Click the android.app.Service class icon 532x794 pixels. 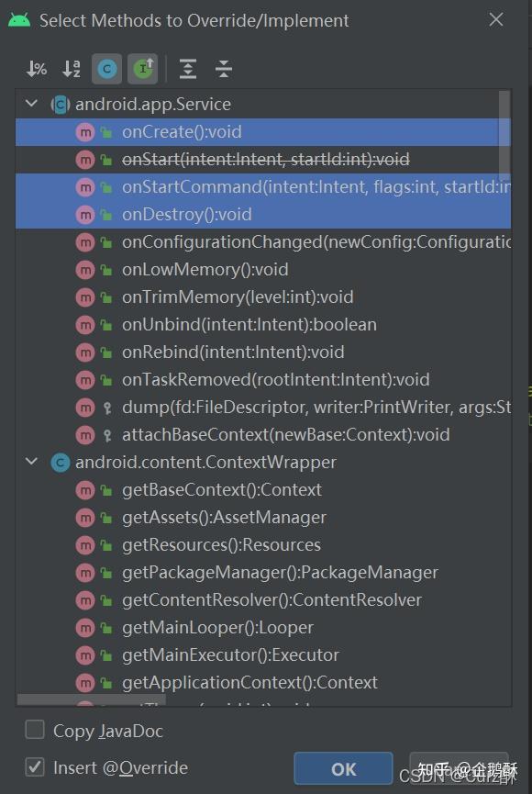point(60,104)
